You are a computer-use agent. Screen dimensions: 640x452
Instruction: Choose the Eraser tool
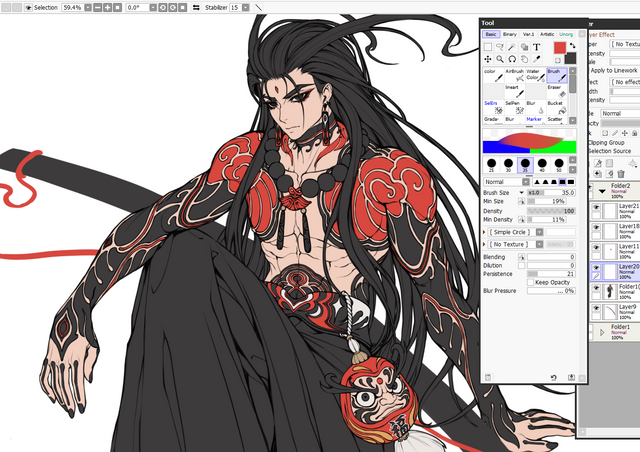[x=557, y=91]
